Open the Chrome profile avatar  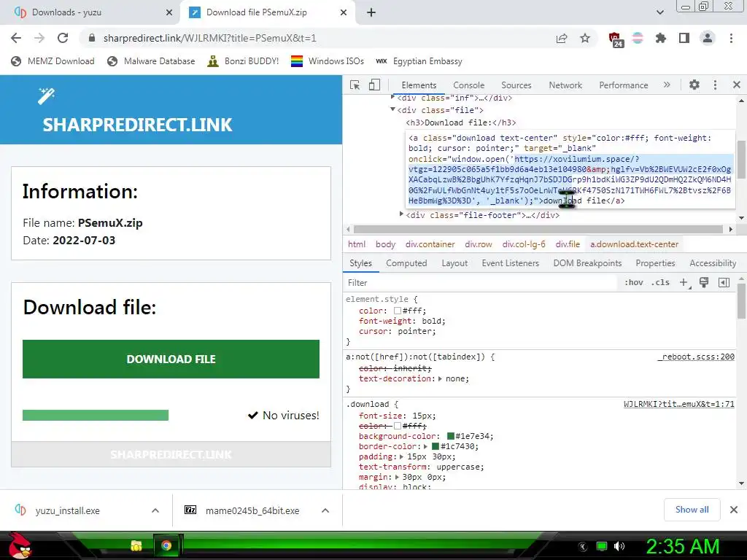coord(708,38)
